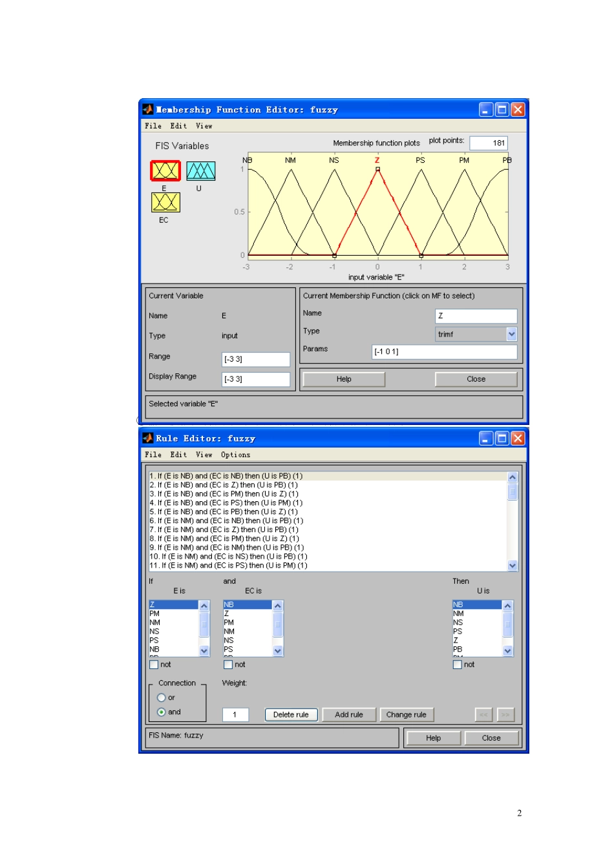614x868 pixels.
Task: Click the PM membership function label on plot
Action: tap(464, 160)
